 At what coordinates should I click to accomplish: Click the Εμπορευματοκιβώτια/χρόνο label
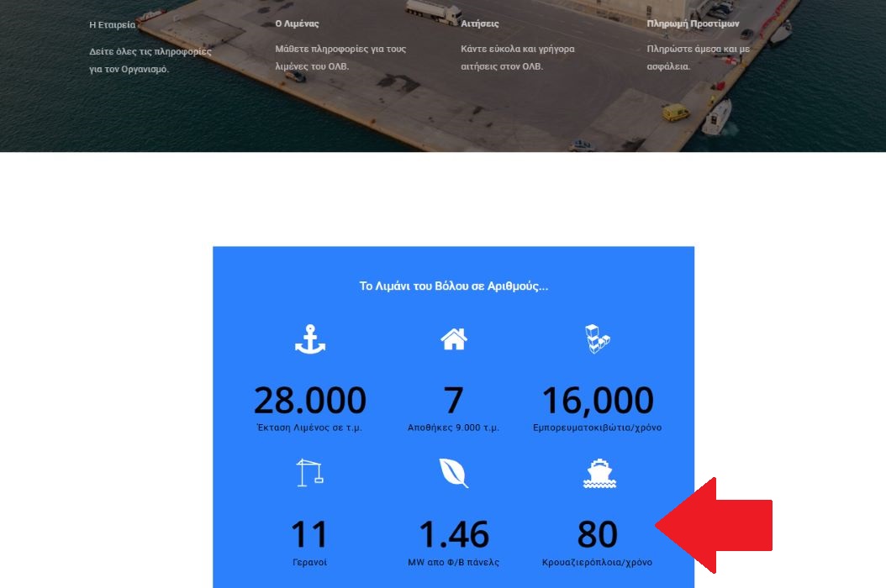(598, 428)
